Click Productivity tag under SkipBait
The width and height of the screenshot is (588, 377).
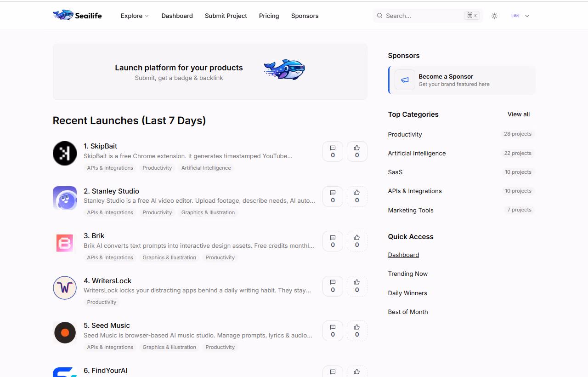pyautogui.click(x=157, y=168)
